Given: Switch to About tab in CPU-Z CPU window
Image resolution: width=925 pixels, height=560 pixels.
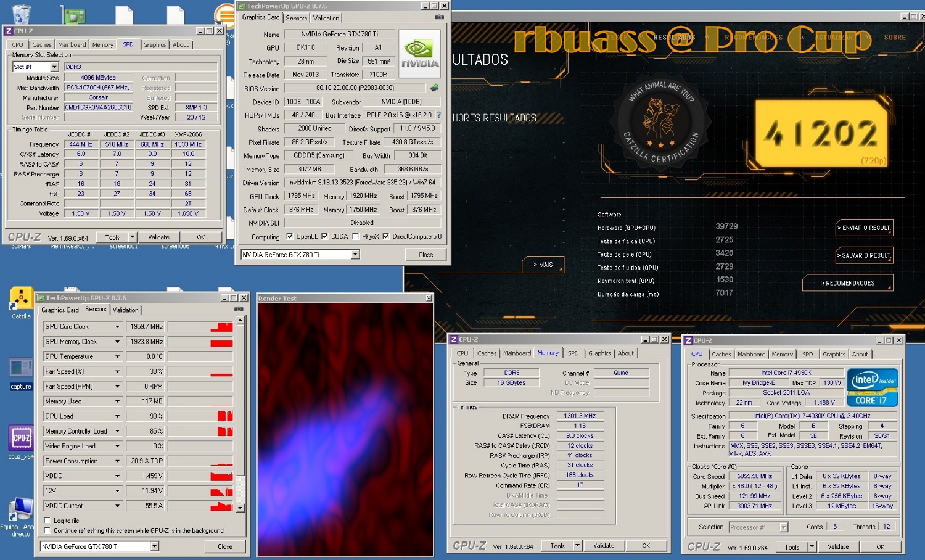Looking at the screenshot, I should coord(860,354).
